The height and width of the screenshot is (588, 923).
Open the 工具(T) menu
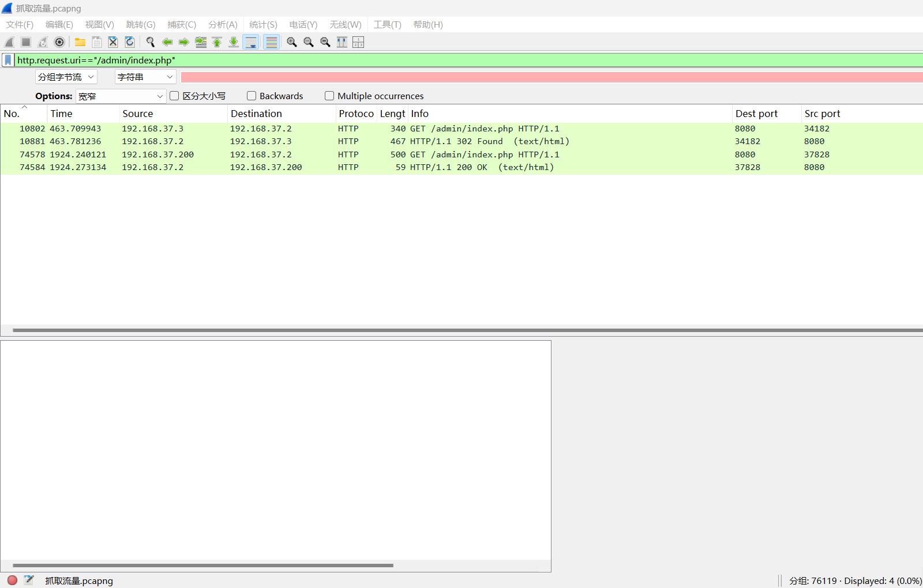pyautogui.click(x=387, y=24)
